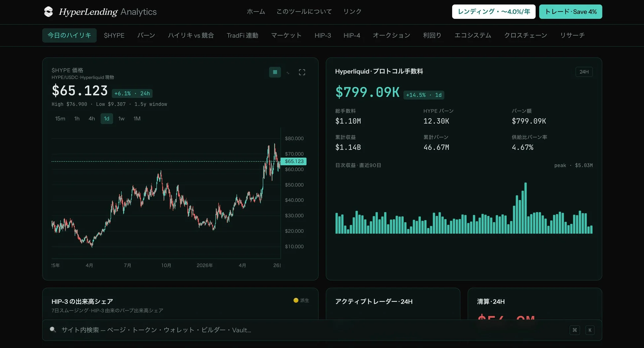This screenshot has width=644, height=348.
Task: Click the アクティブトレーダー·24H card title
Action: pyautogui.click(x=374, y=301)
